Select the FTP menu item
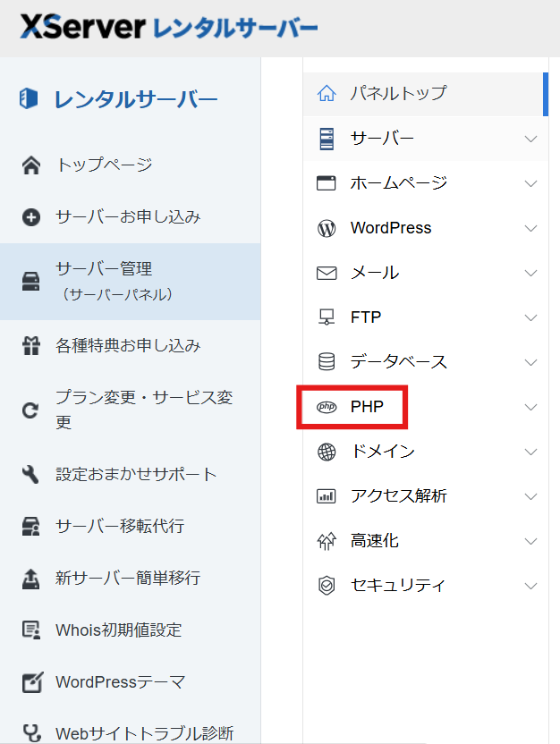This screenshot has width=560, height=744. pyautogui.click(x=366, y=317)
